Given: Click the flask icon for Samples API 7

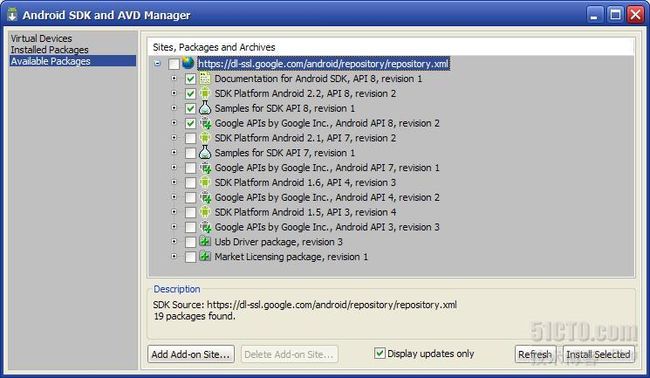Looking at the screenshot, I should point(205,153).
